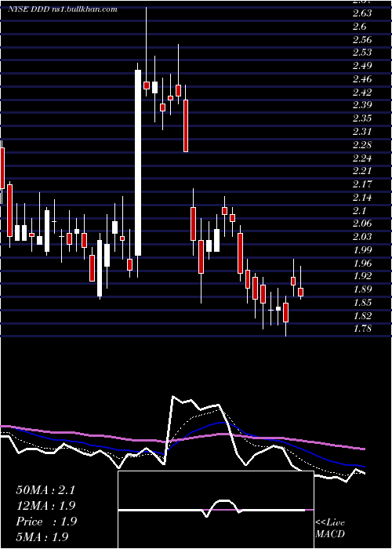
Task: Select the 2.56 price axis label
Action: click(x=362, y=39)
